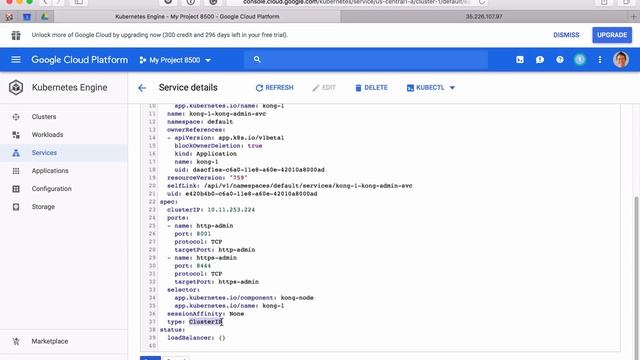This screenshot has width=640, height=360.
Task: Click the browser reload icon in the address bar
Action: click(482, 2)
